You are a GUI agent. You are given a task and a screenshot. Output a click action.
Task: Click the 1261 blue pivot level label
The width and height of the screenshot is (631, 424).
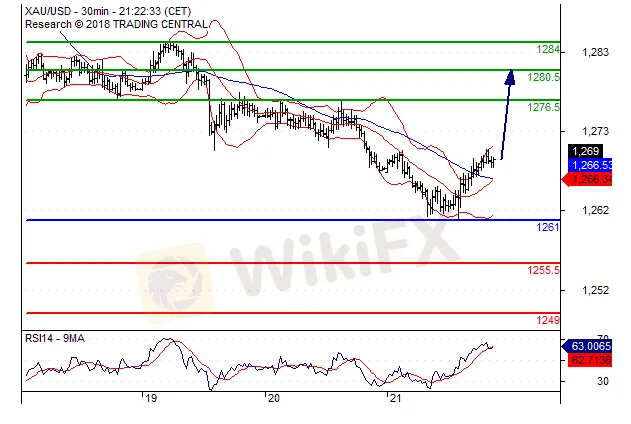pos(548,227)
